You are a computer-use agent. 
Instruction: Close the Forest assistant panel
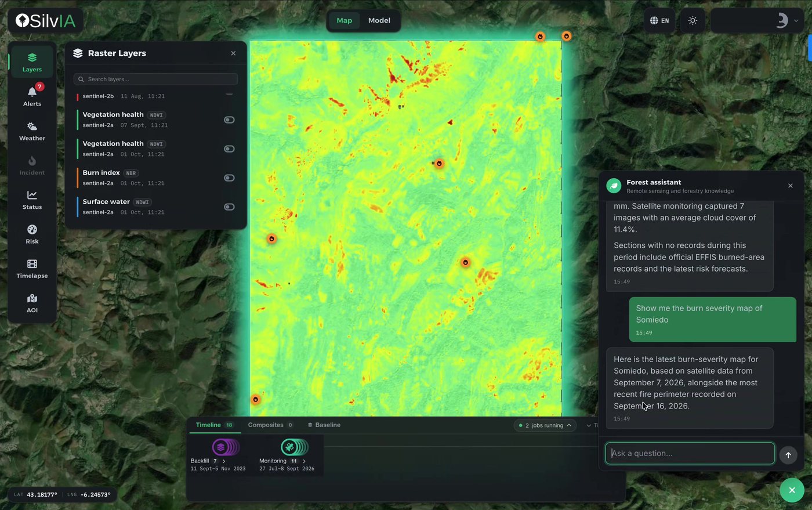[x=791, y=186]
